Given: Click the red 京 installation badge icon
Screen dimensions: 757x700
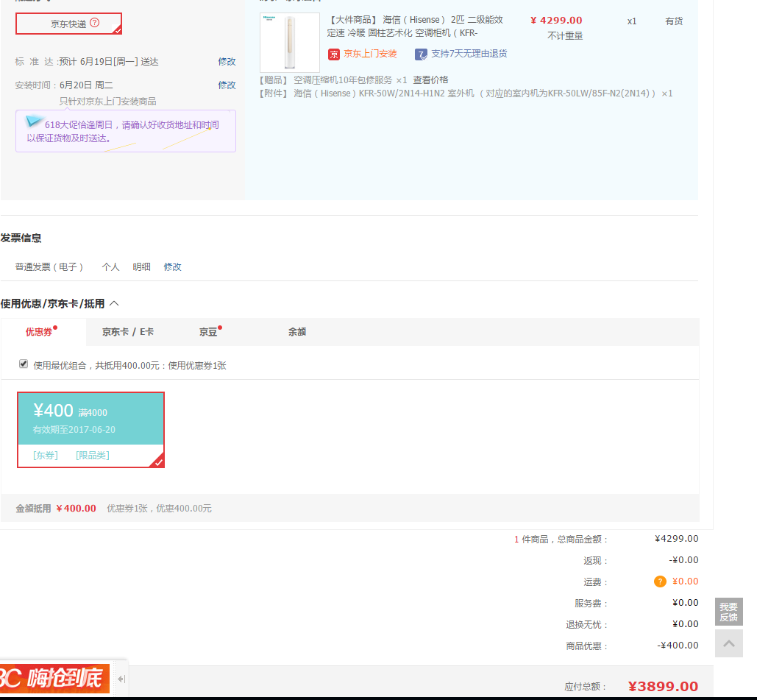Looking at the screenshot, I should 333,54.
